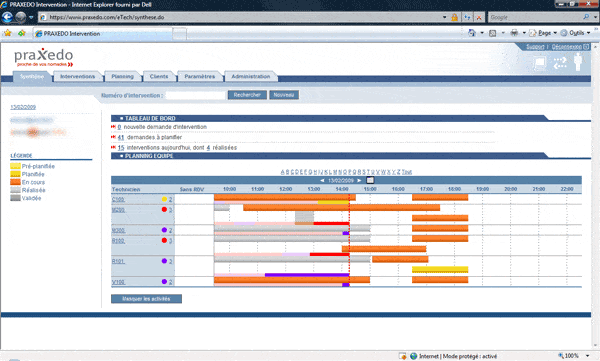Click yellow status dot for C100
600x361 pixels.
(164, 199)
